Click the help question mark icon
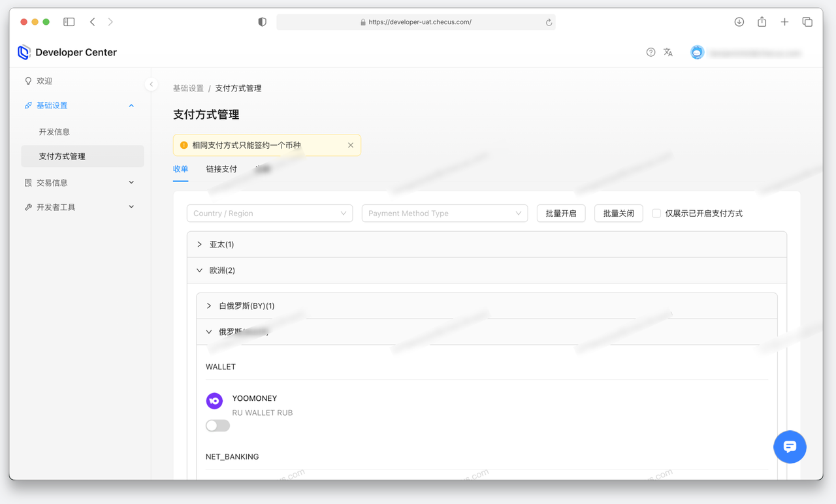Screen dimensions: 836x504 (651, 52)
